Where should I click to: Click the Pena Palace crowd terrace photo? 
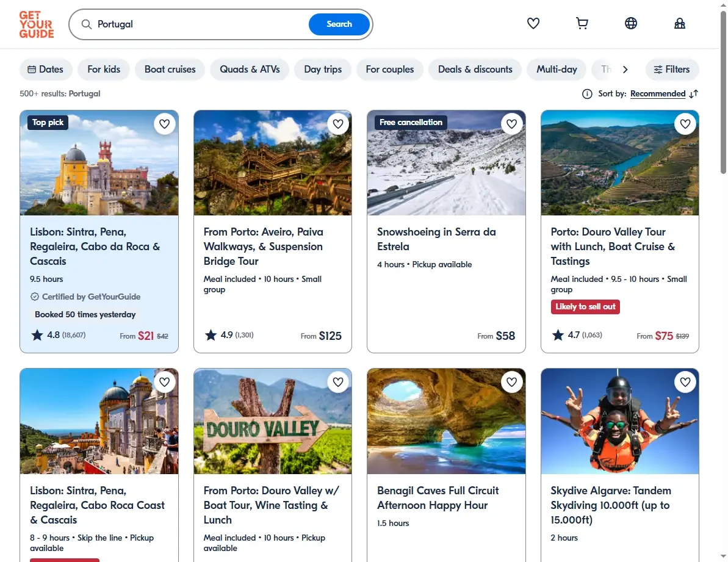(x=99, y=422)
